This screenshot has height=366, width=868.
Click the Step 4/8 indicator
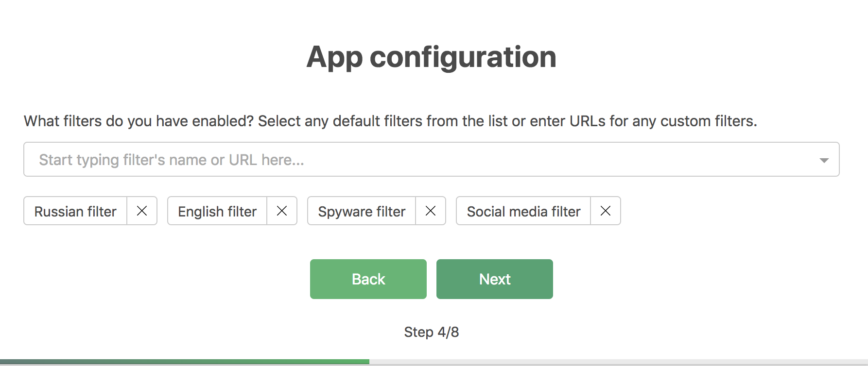pos(432,332)
